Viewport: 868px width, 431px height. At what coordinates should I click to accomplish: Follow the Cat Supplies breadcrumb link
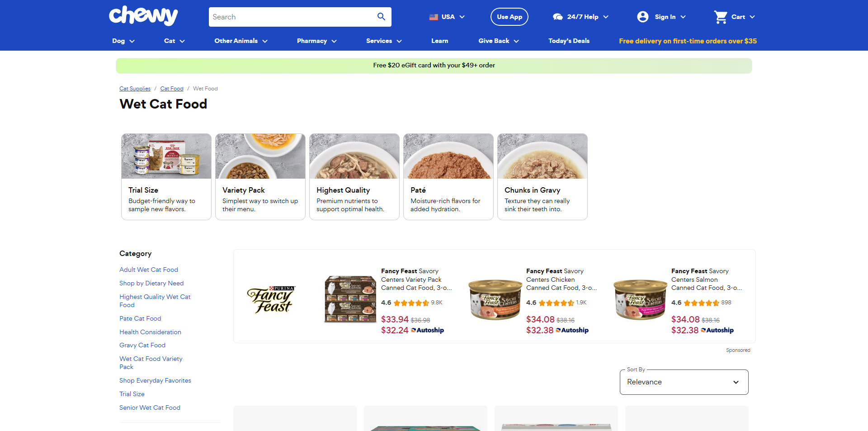tap(135, 89)
